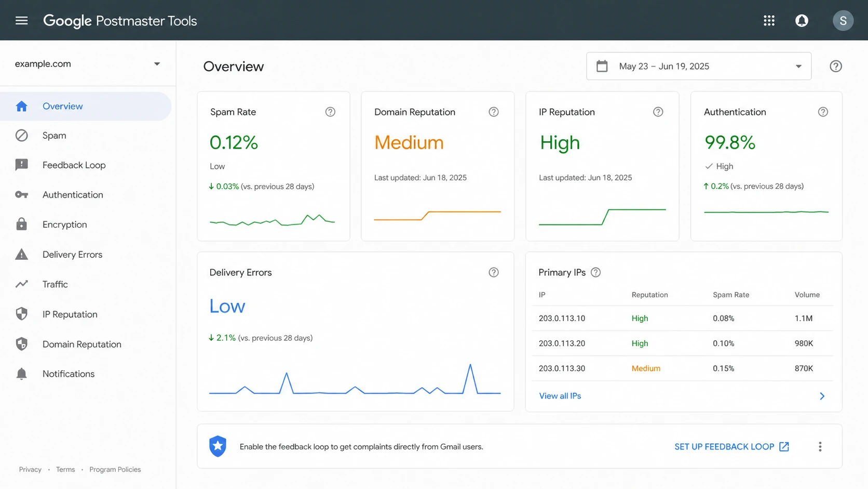Click the Volume column header
The height and width of the screenshot is (489, 868).
coord(807,295)
